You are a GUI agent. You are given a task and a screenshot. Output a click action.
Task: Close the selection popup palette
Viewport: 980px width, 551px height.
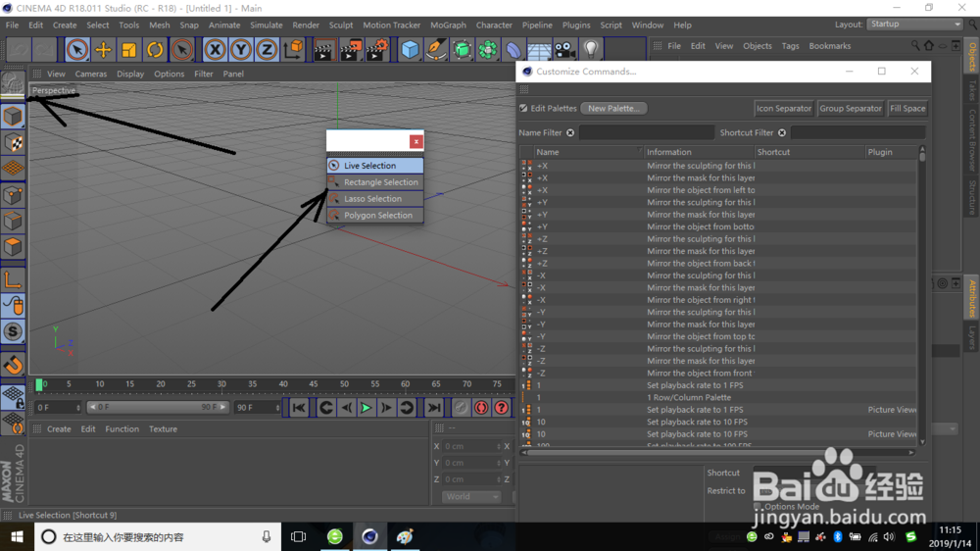click(x=416, y=141)
